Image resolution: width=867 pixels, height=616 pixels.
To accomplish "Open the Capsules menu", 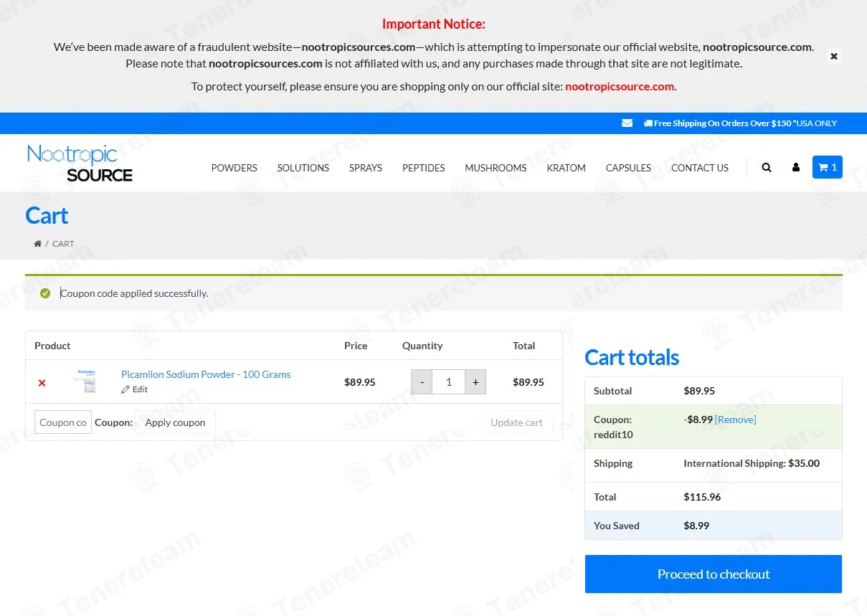I will coord(629,168).
